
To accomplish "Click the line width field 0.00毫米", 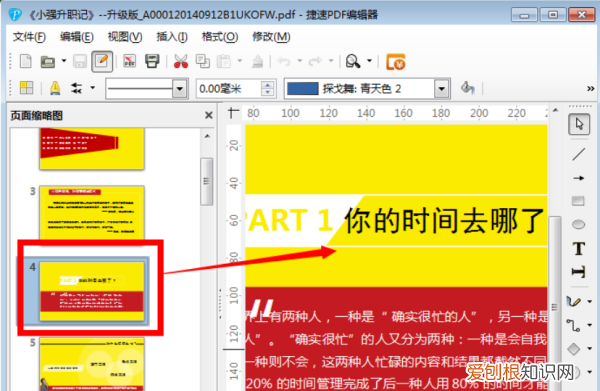I will (228, 89).
